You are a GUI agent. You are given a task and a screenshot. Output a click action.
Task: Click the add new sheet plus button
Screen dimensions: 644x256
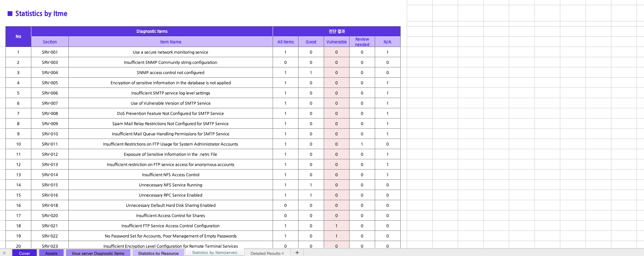[x=297, y=253]
